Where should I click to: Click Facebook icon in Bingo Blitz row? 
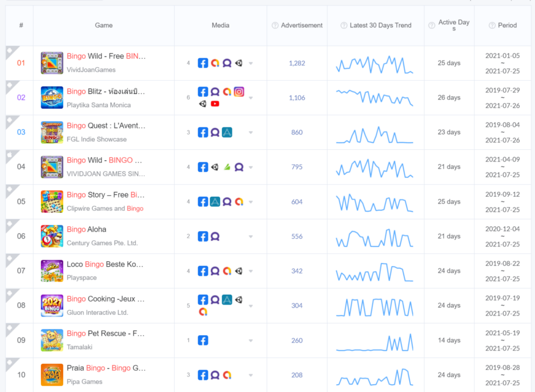[x=202, y=92]
